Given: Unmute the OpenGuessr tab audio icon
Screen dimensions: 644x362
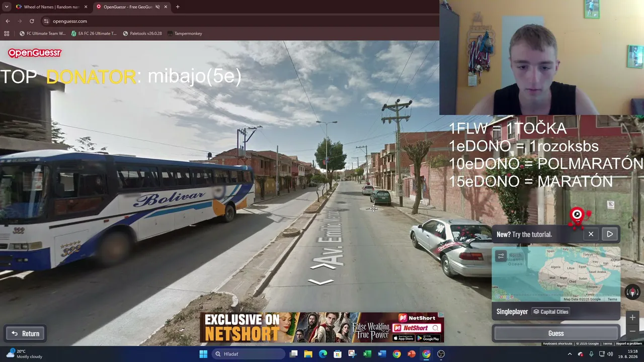Looking at the screenshot, I should click(x=157, y=7).
